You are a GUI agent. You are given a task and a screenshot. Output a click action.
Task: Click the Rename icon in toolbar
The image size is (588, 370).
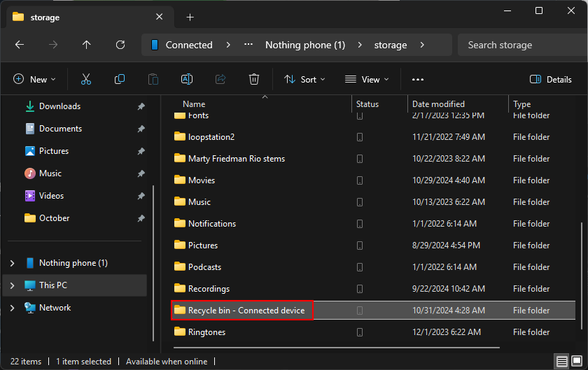point(187,80)
